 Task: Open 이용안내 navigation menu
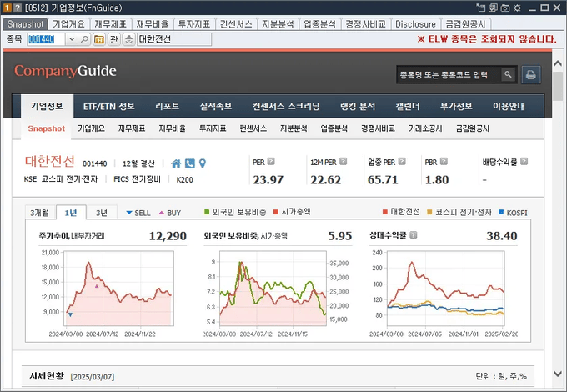tap(509, 106)
